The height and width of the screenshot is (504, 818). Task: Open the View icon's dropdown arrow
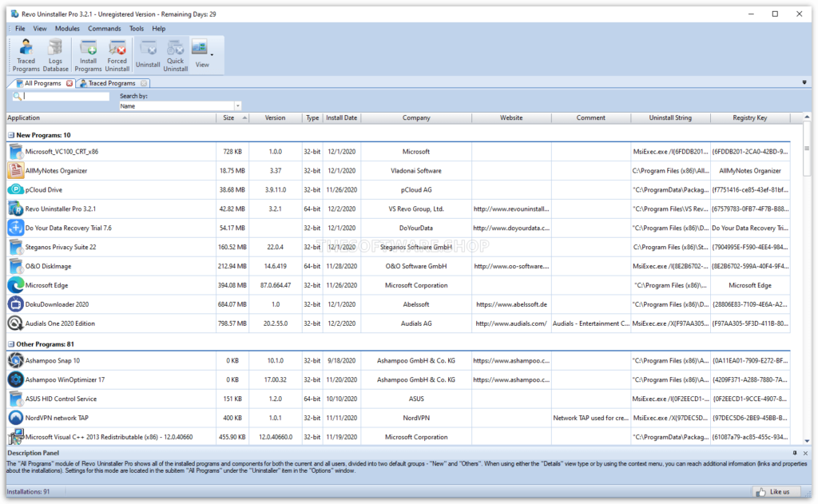point(212,54)
